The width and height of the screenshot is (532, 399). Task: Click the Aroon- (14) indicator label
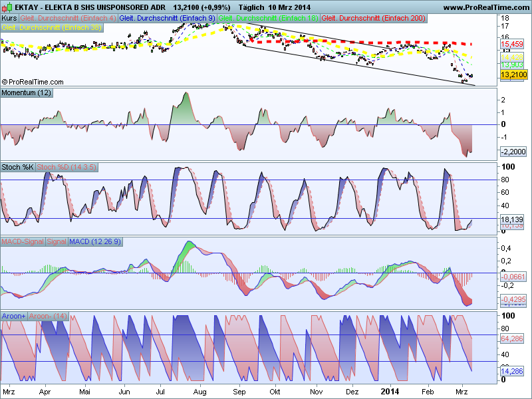click(48, 317)
